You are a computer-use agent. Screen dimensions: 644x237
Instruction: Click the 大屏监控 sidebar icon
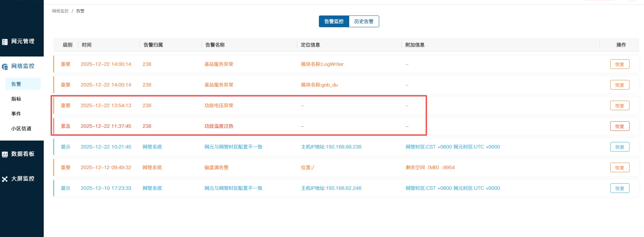[5, 179]
